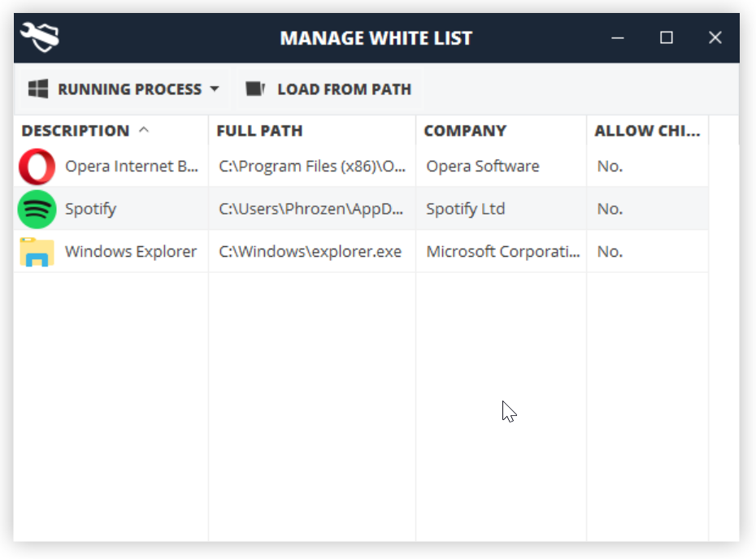Toggle sort arrow on Description column

tap(144, 130)
